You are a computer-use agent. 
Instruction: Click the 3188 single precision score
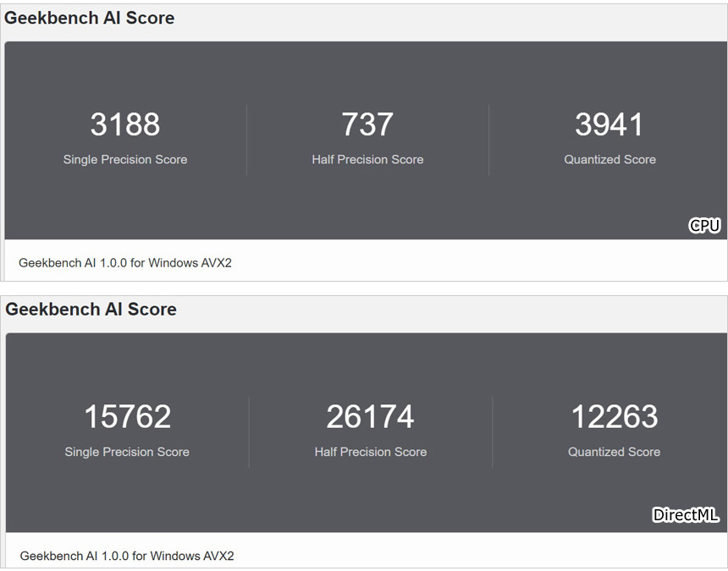pyautogui.click(x=125, y=124)
